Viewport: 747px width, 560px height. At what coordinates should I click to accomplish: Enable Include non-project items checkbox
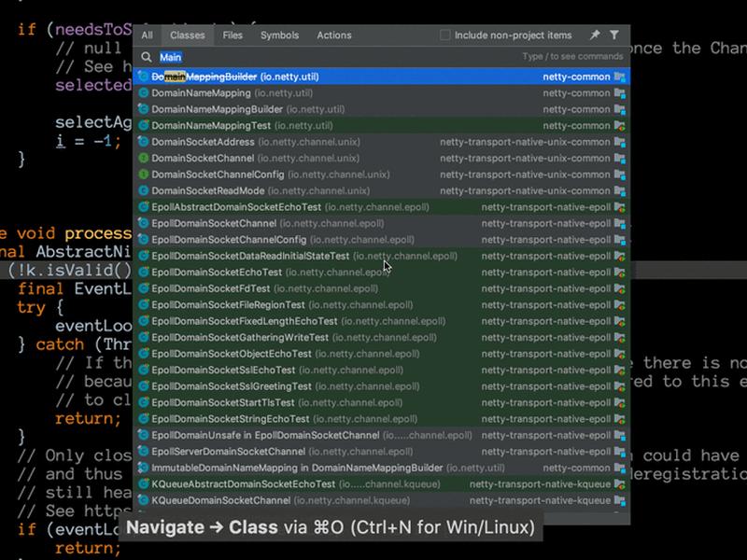coord(445,35)
